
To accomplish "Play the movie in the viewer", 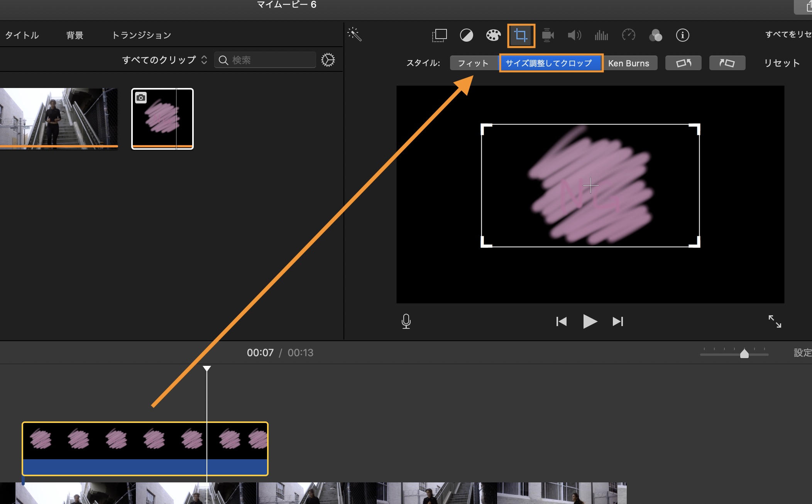I will pyautogui.click(x=590, y=321).
